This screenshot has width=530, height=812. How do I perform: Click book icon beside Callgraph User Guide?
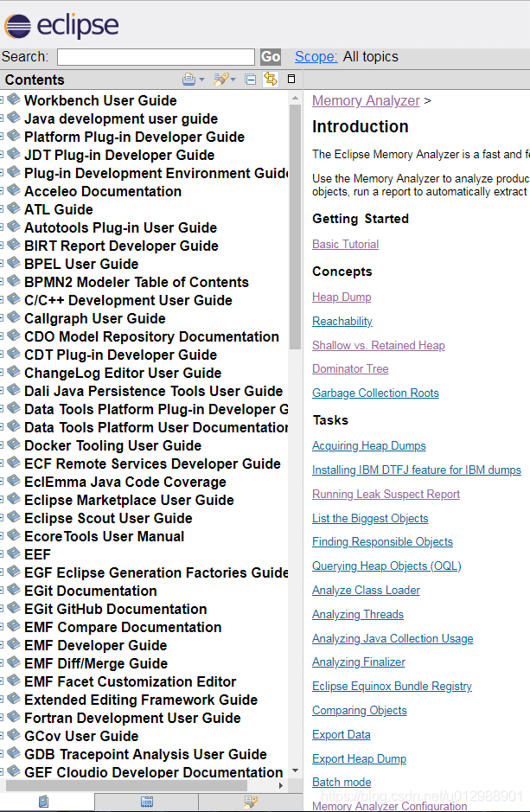pyautogui.click(x=14, y=316)
